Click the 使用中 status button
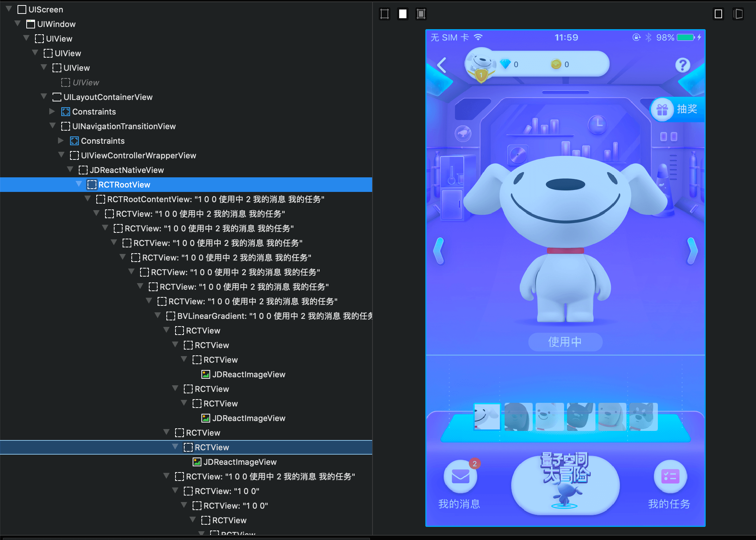Image resolution: width=756 pixels, height=540 pixels. (565, 342)
